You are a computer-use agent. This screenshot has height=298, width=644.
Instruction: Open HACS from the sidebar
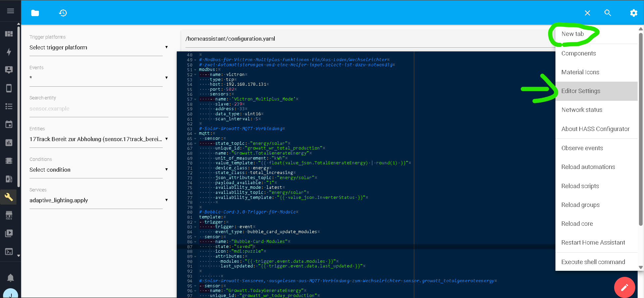9,215
